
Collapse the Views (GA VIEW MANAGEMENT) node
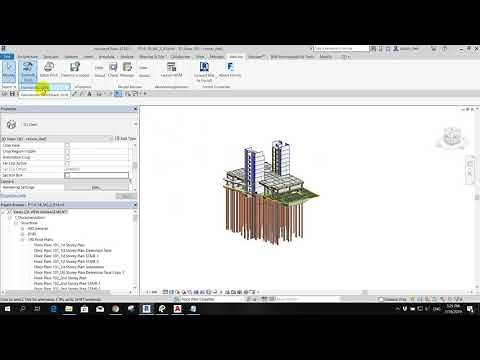point(3,212)
